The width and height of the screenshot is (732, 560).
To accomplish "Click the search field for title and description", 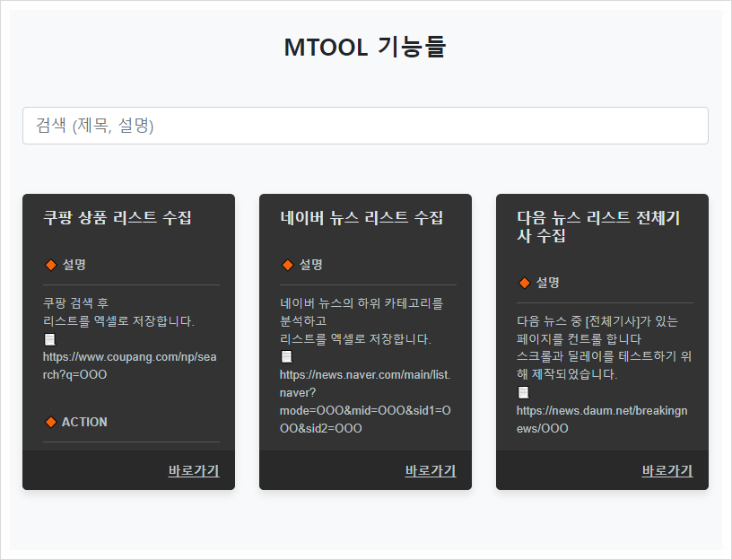I will point(365,126).
